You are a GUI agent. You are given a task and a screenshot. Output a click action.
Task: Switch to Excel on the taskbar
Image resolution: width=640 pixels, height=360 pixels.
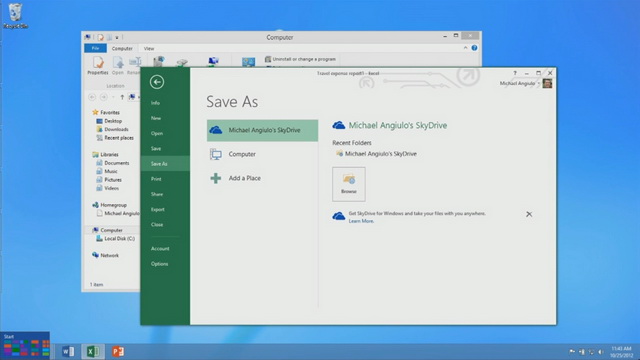click(x=93, y=351)
